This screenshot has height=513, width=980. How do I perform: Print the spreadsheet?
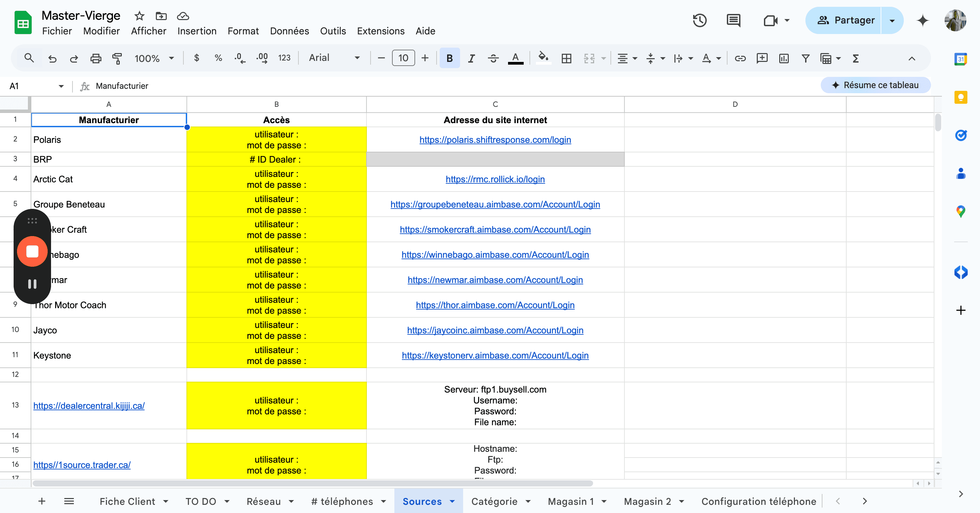(x=96, y=58)
